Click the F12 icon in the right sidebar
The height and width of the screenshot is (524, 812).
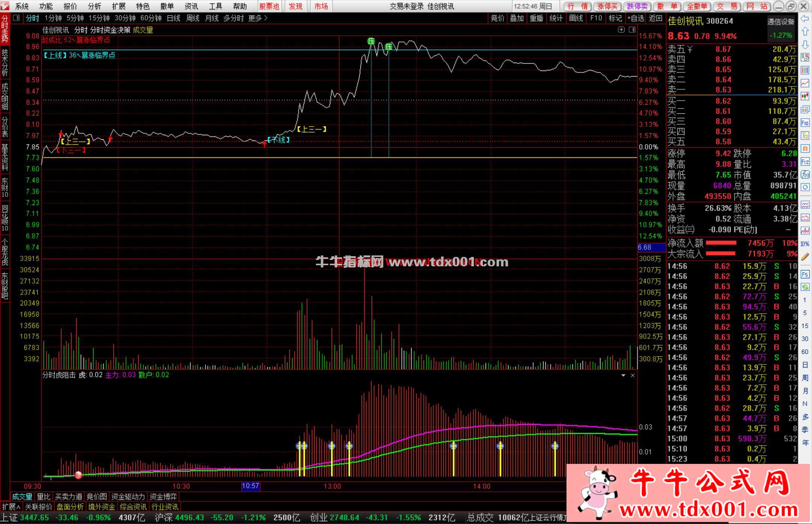(805, 162)
